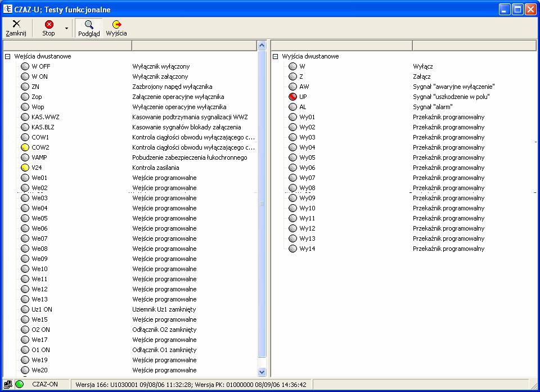
Task: Click the We01 input indicator icon
Action: [25, 178]
